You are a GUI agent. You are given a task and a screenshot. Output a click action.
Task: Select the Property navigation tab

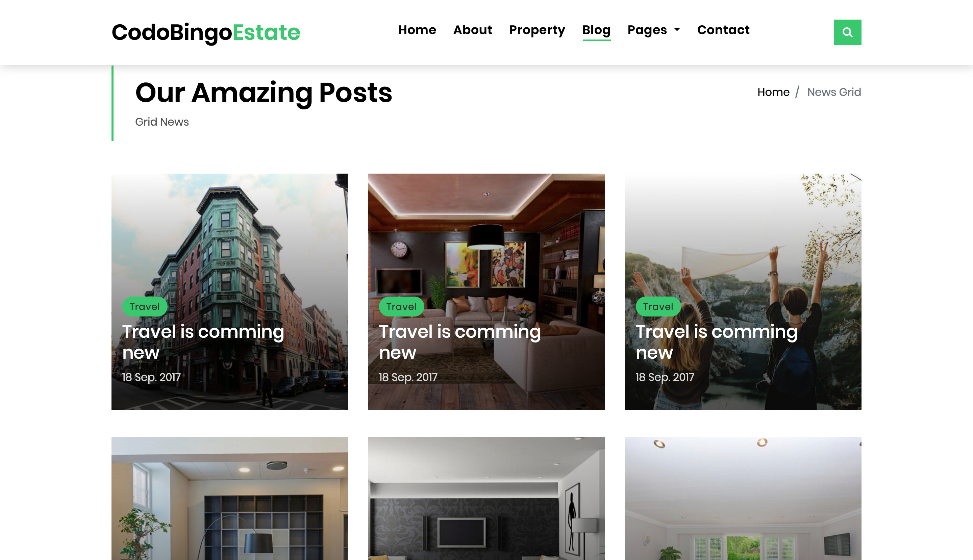pyautogui.click(x=537, y=29)
